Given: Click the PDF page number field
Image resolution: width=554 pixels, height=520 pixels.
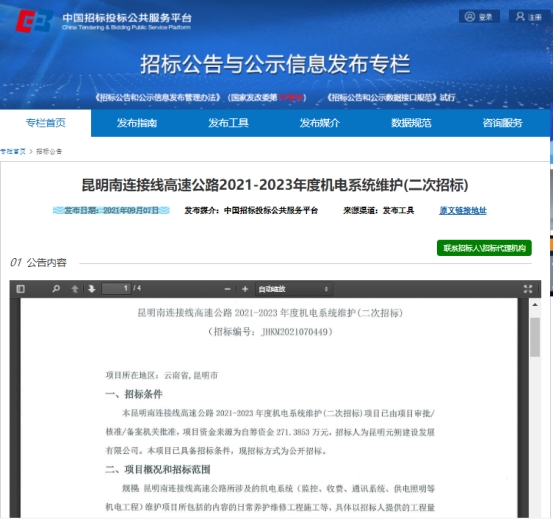Looking at the screenshot, I should pos(116,289).
